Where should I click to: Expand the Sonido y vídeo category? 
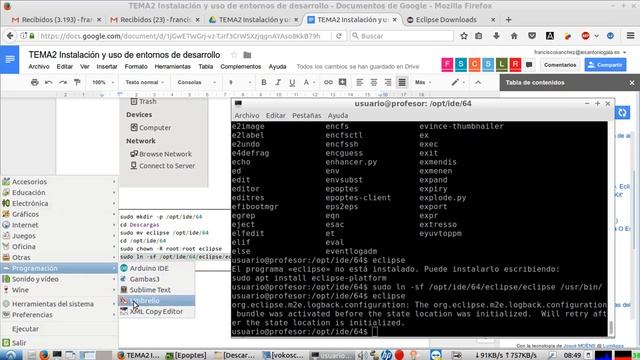pyautogui.click(x=59, y=279)
